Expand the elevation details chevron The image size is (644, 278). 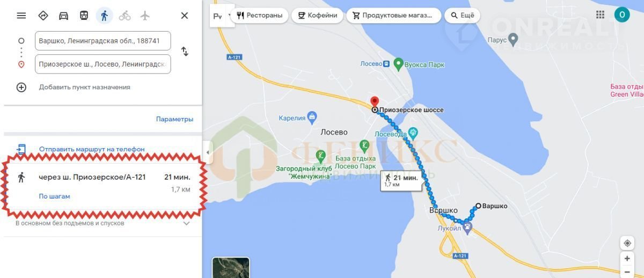[187, 223]
